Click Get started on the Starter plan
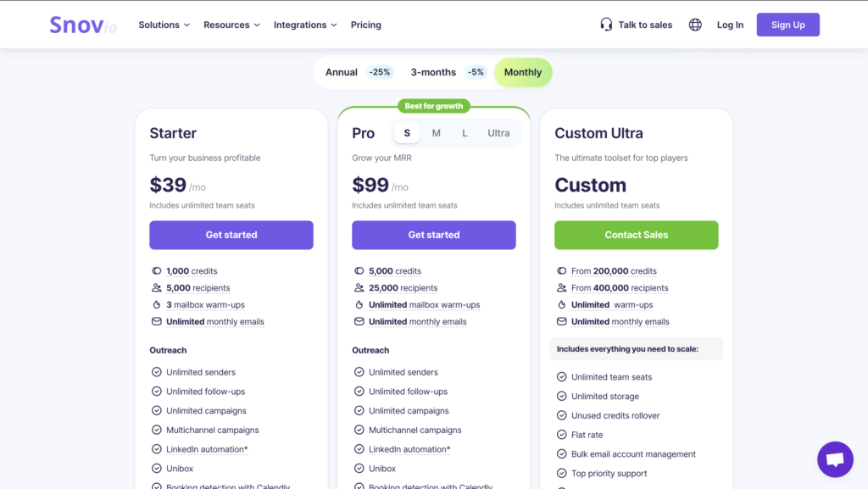The width and height of the screenshot is (868, 489). pyautogui.click(x=231, y=235)
